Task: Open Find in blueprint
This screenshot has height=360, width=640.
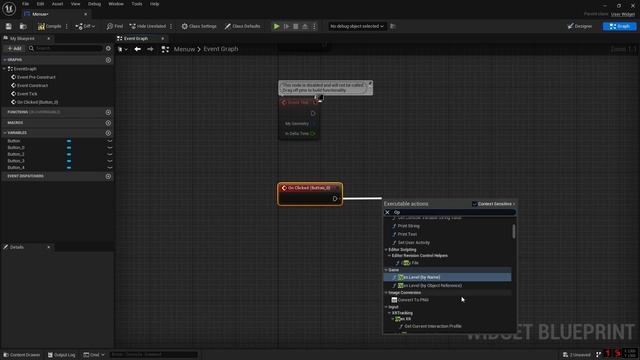Action: point(115,26)
